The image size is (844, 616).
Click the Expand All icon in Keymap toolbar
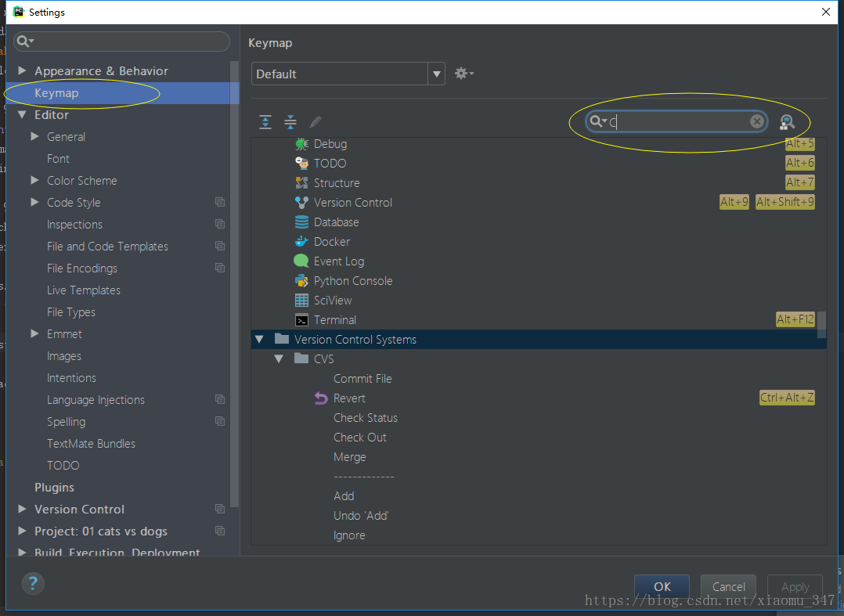(x=265, y=122)
